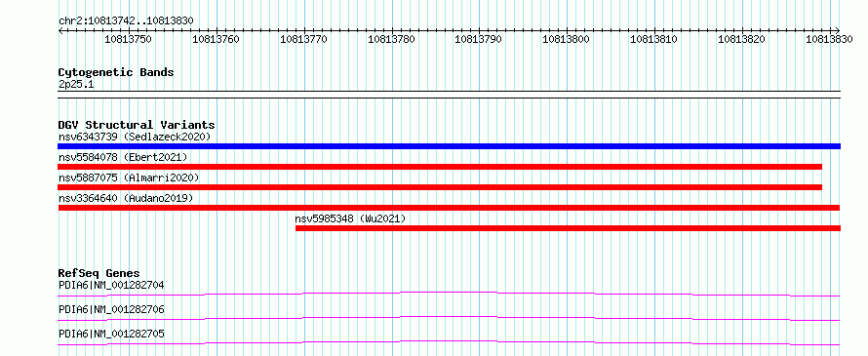Click the magenta NM_001282706 transcript line
The width and height of the screenshot is (868, 356).
point(449,318)
